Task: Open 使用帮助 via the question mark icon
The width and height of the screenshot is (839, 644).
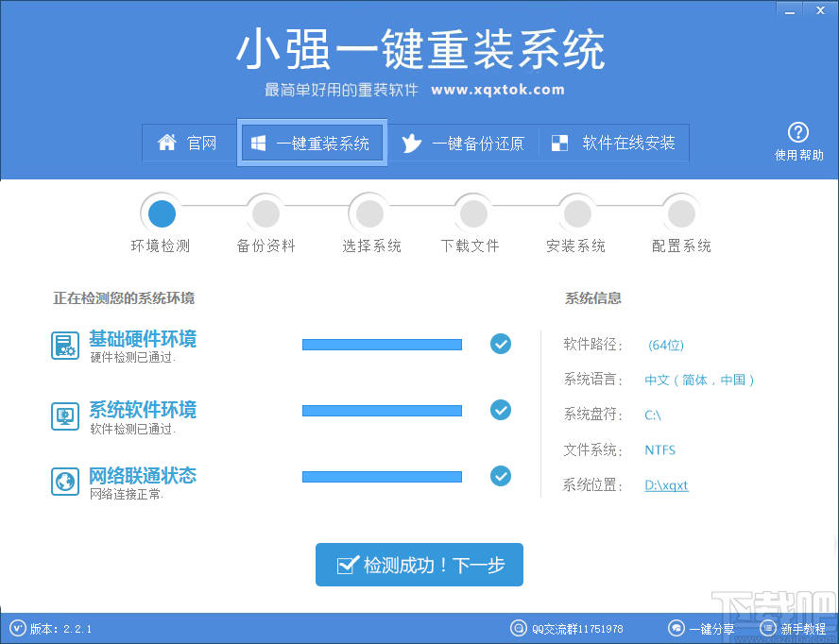Action: 798,131
